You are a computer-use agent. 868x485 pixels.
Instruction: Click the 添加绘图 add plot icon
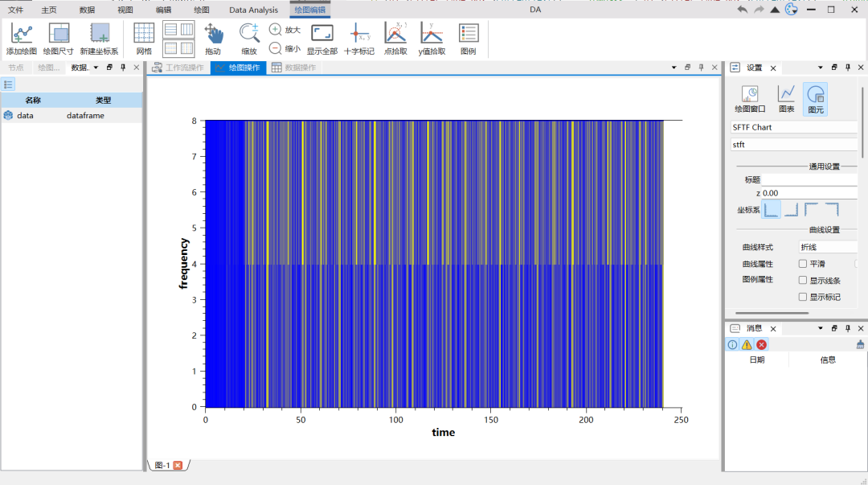pos(22,39)
